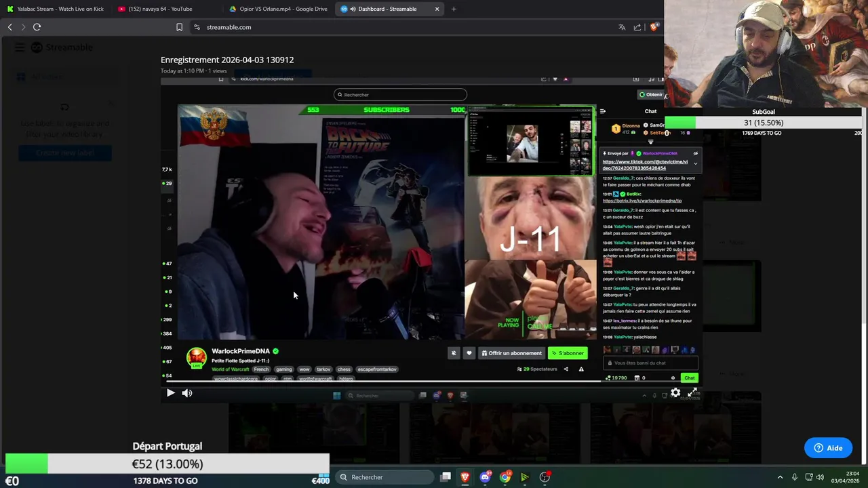This screenshot has height=488, width=868.
Task: Click the green Chat send button
Action: pos(689,378)
